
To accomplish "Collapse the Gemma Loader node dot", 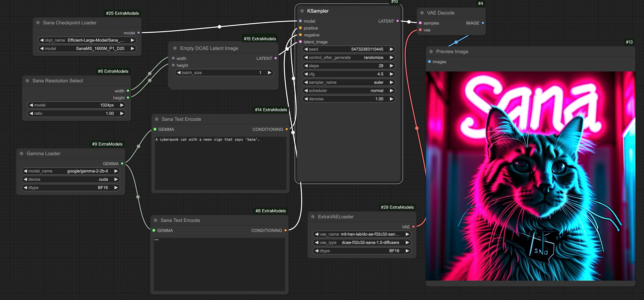I will point(21,154).
